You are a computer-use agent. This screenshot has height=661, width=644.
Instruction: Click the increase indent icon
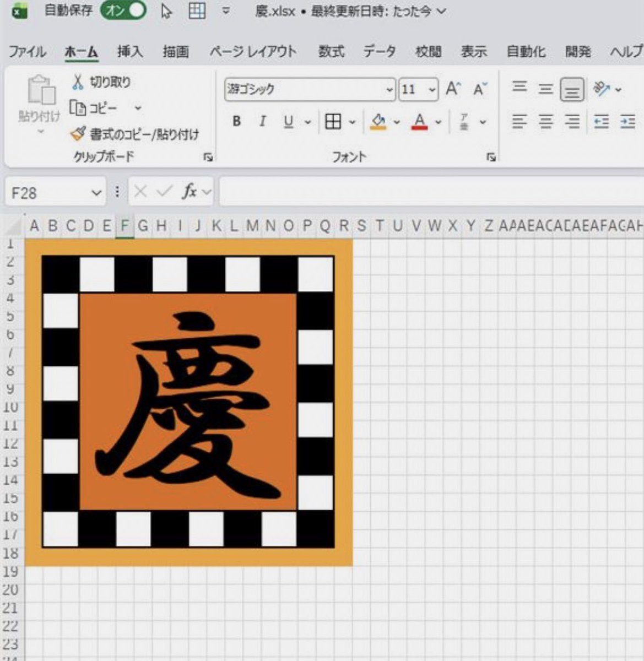627,121
